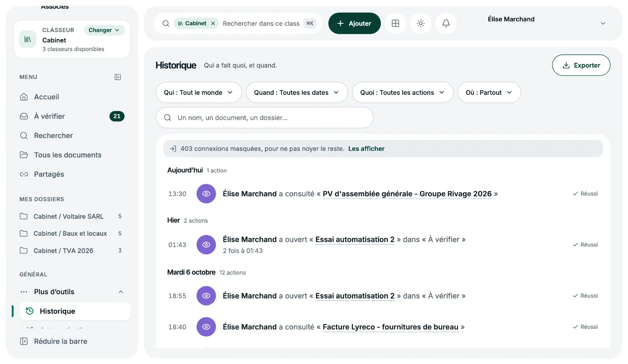This screenshot has height=364, width=628.
Task: Click the Réussi status on the 13:30 entry
Action: (585, 194)
